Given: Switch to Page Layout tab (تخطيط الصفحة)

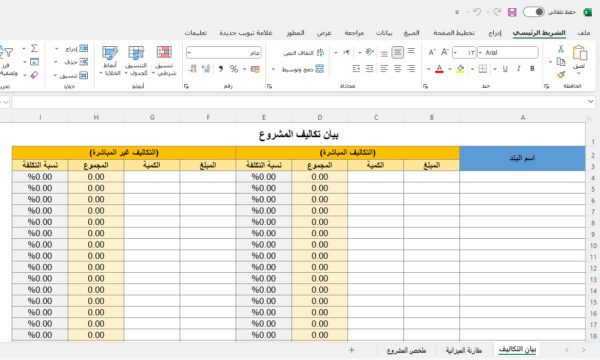Looking at the screenshot, I should (x=454, y=33).
